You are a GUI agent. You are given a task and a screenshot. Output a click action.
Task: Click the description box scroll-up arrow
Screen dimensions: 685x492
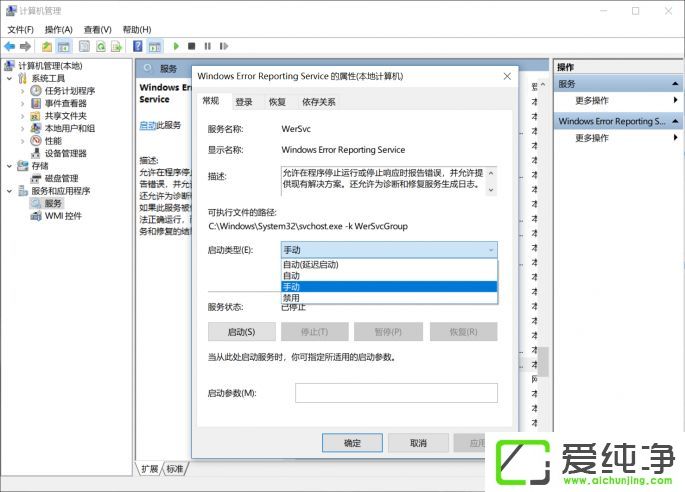coord(491,173)
